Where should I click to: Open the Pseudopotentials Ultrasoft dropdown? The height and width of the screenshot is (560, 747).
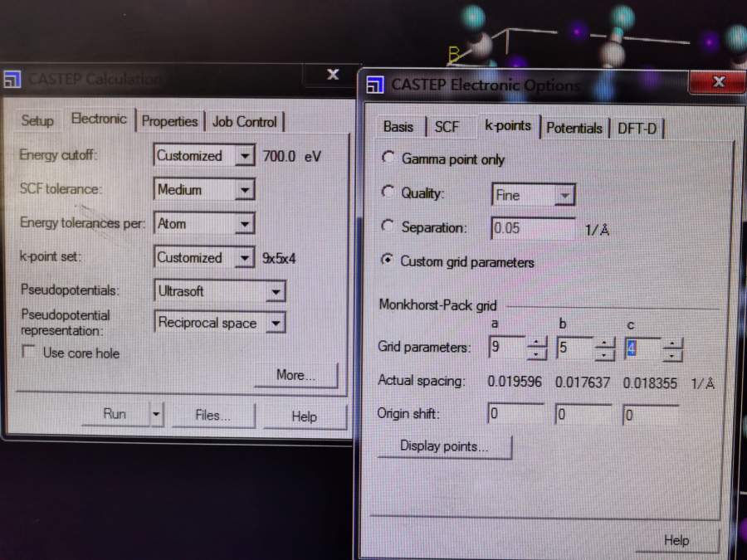(x=276, y=291)
